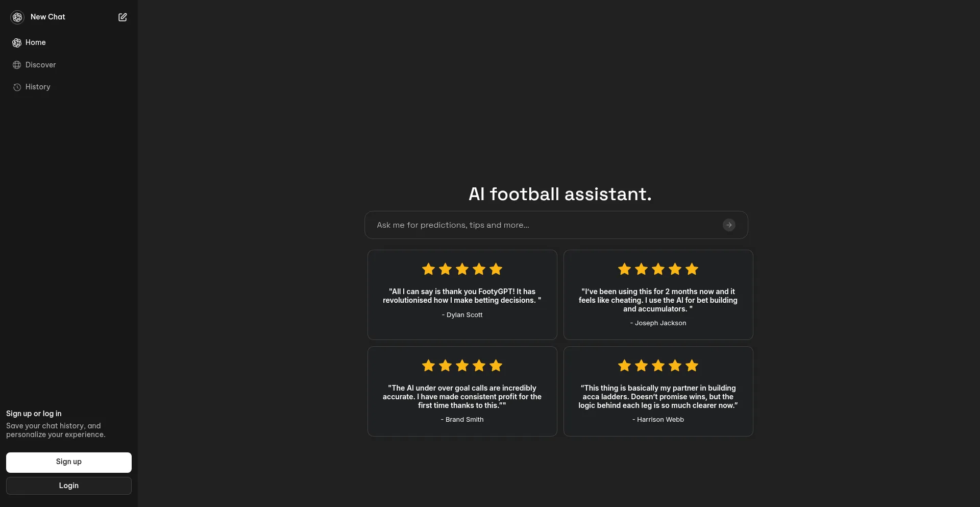Open History from the sidebar
This screenshot has height=507, width=980.
tap(37, 87)
